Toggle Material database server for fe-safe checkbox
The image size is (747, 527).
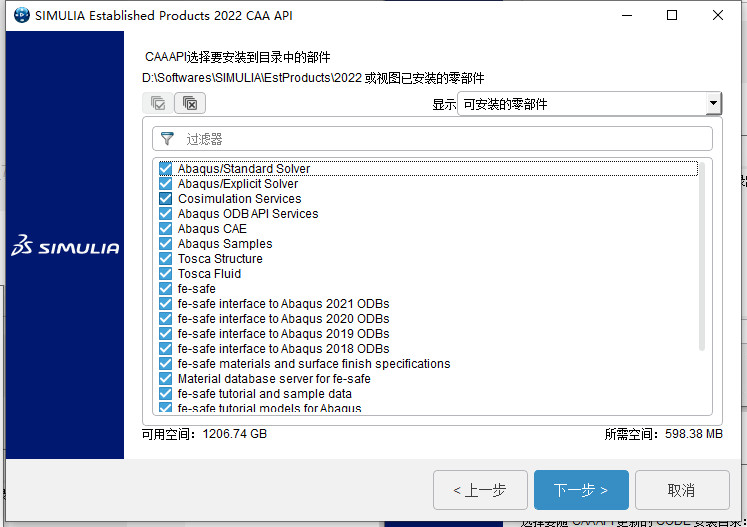[165, 379]
